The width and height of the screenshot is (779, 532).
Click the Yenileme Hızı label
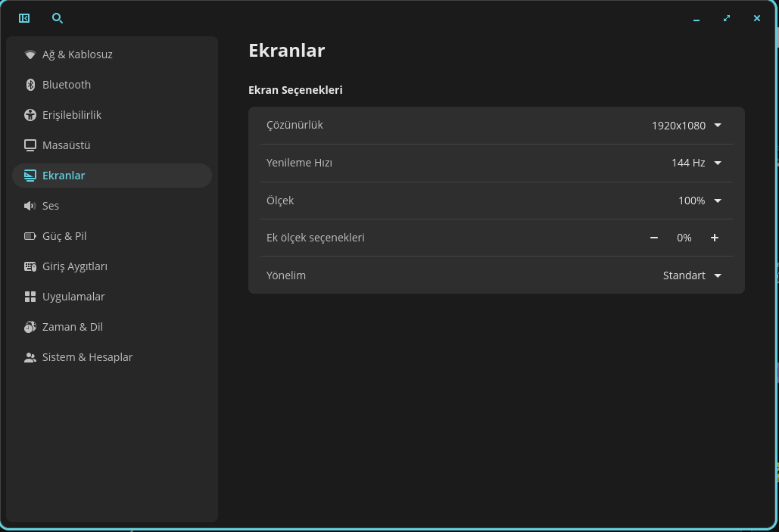(299, 163)
